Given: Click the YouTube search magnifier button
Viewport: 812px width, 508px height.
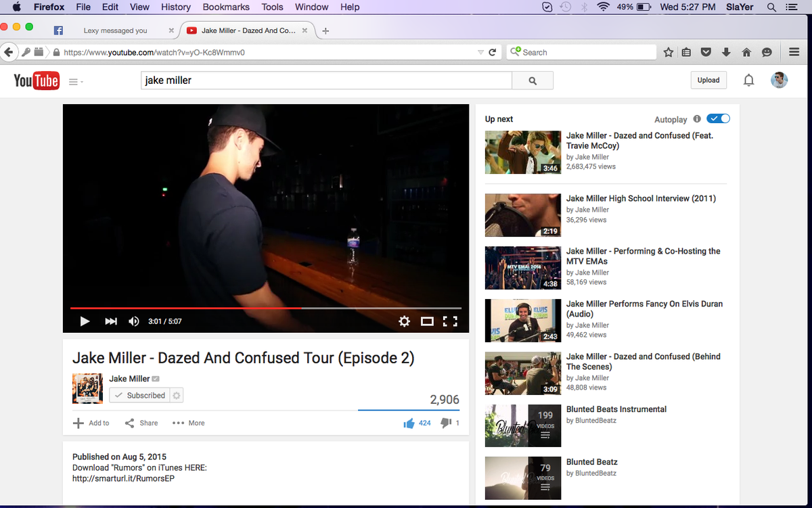Looking at the screenshot, I should coord(533,80).
